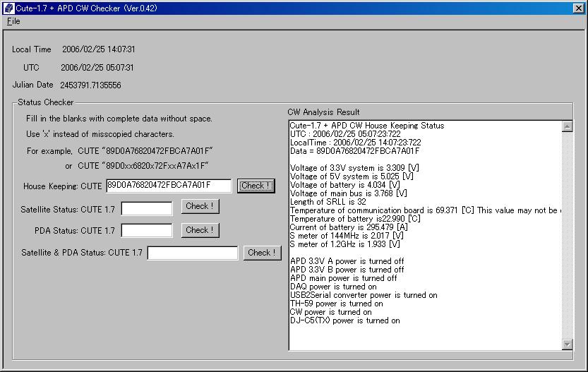
Task: Click 'Voltage of battery is 4.034 [V]' line
Action: [x=345, y=185]
